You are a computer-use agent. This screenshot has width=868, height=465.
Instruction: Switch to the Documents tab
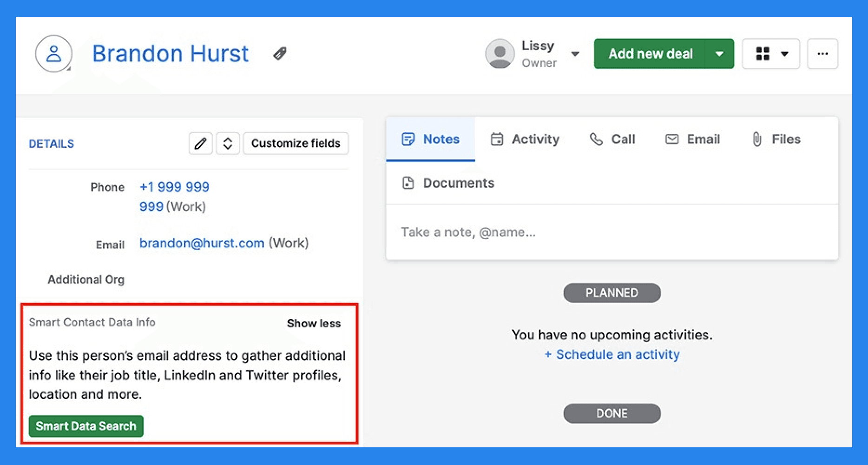point(448,183)
